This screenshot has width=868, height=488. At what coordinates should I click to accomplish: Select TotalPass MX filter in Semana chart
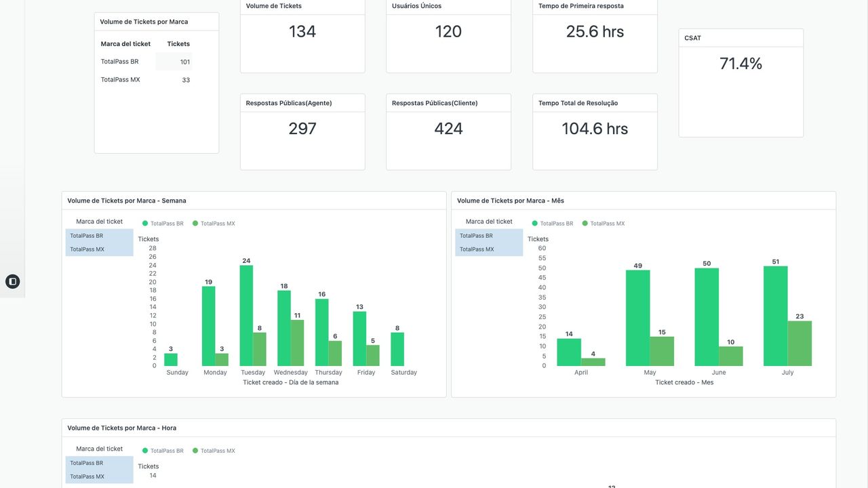tap(100, 249)
